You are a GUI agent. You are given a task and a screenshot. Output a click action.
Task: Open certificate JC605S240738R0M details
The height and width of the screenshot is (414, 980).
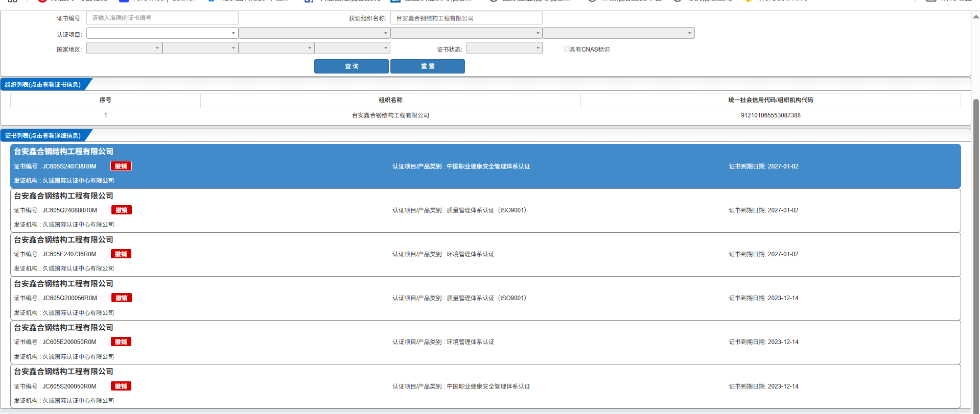485,166
